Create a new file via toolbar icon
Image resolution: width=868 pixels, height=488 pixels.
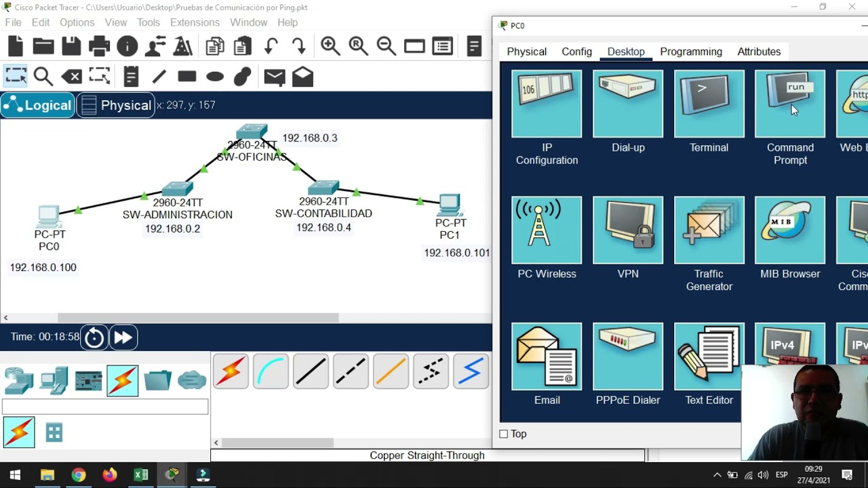point(15,46)
